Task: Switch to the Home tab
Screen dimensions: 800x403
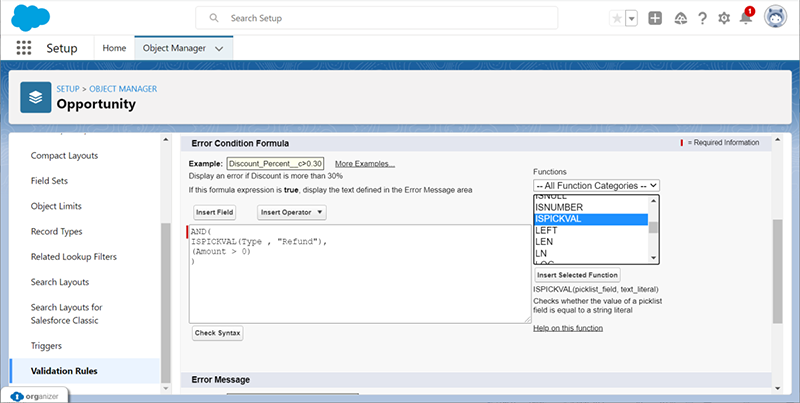Action: tap(114, 48)
